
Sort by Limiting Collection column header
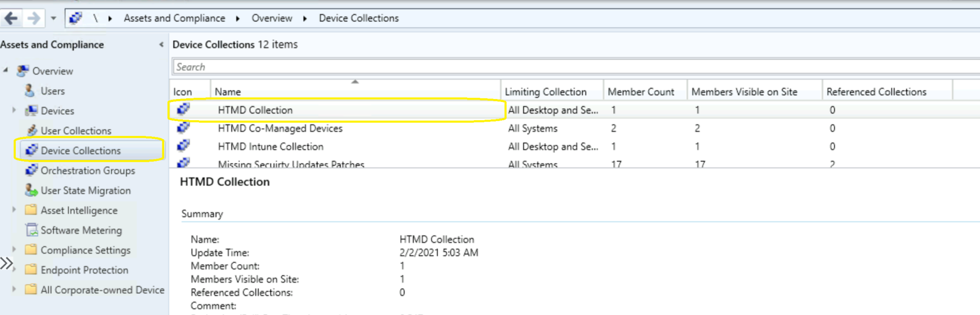pyautogui.click(x=552, y=91)
